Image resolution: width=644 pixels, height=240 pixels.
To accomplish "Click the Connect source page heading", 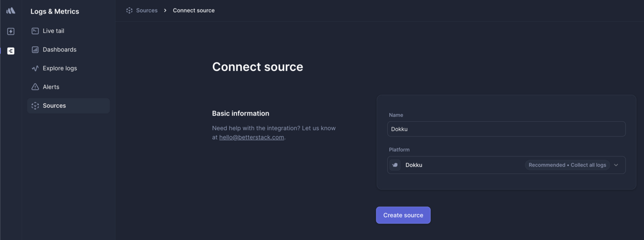I will (257, 67).
